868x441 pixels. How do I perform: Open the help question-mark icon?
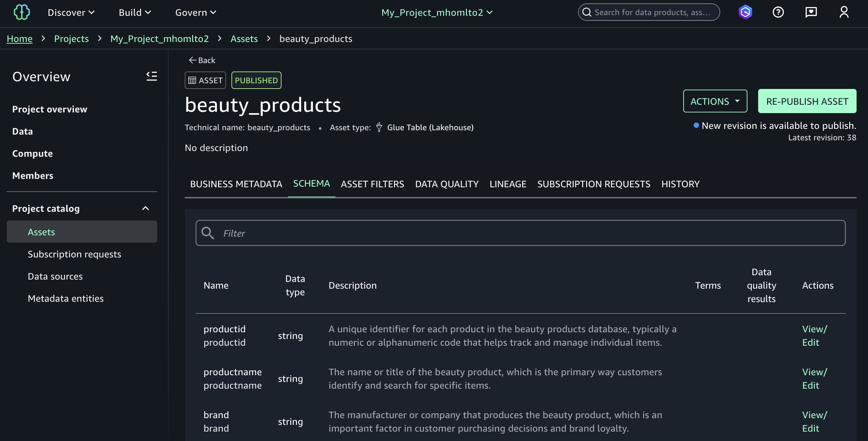(x=778, y=12)
